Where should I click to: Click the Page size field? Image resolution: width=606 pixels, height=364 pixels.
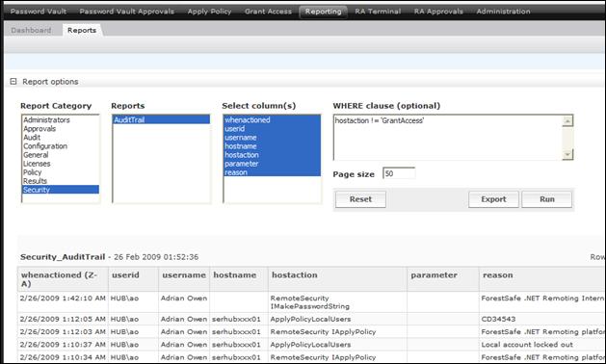[x=399, y=173]
